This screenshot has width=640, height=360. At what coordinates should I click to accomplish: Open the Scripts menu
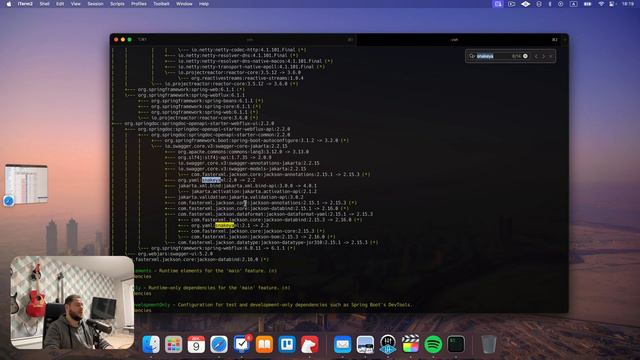117,4
